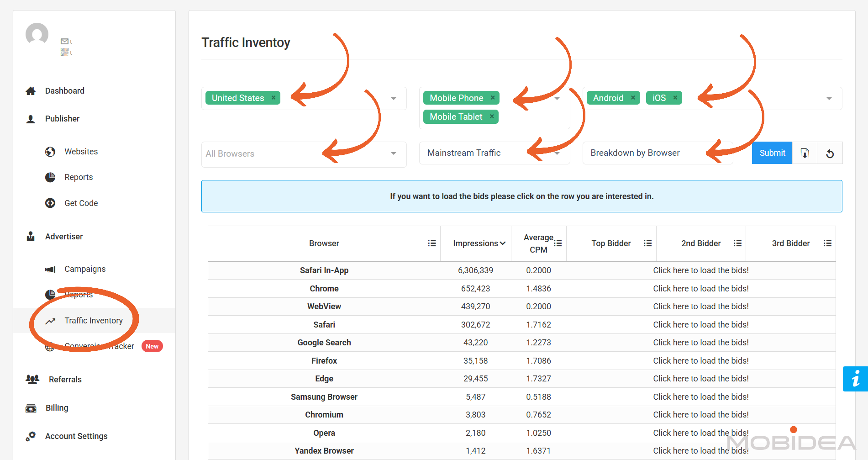Sort by Impressions column chevron

(x=503, y=243)
